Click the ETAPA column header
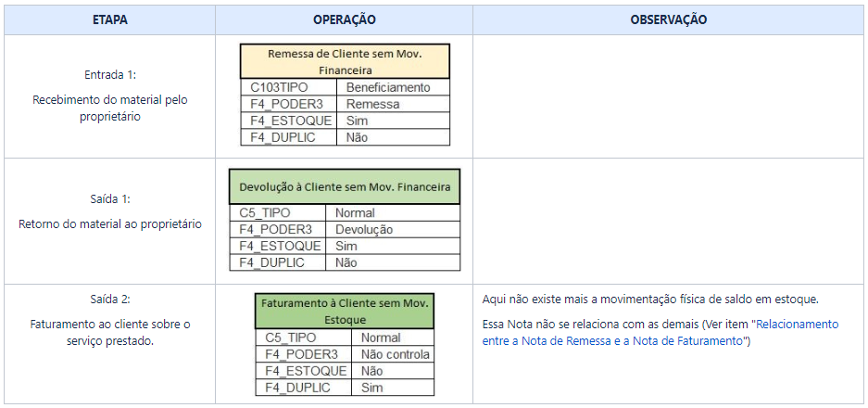Image resolution: width=868 pixels, height=408 pixels. click(x=109, y=20)
